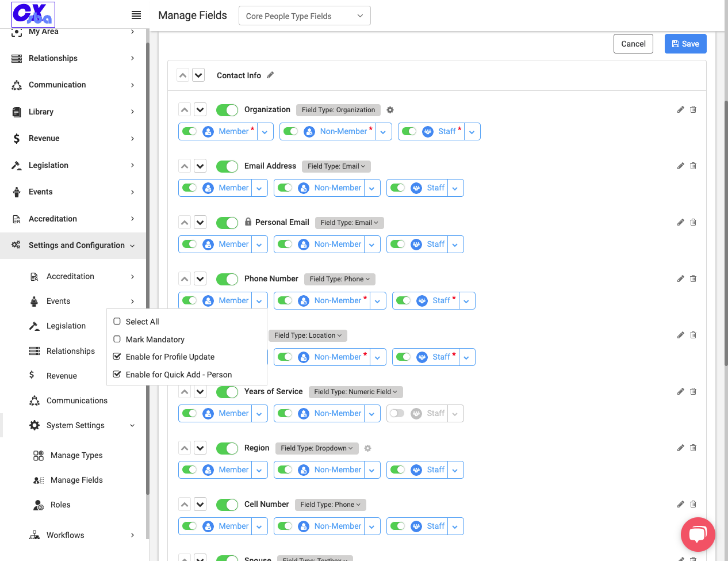Screen dimensions: 728x561
Task: Open Field Type: Numeric Field dropdown
Action: (x=356, y=392)
